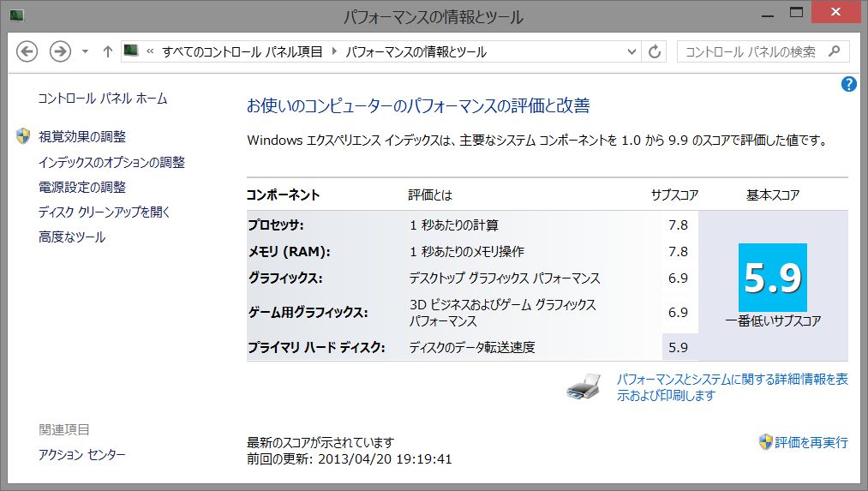Screen dimensions: 868x491
Task: Click the 5.9 hard disk subscore
Action: 678,348
